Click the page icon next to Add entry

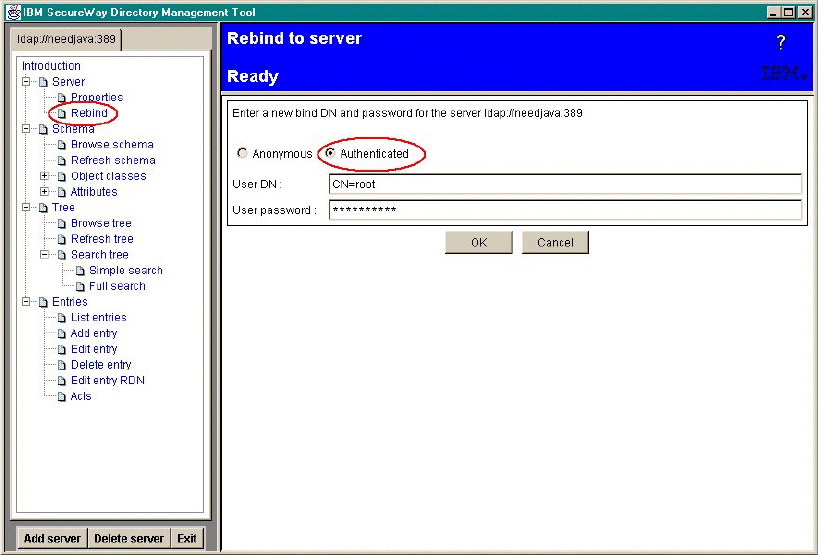[x=62, y=334]
